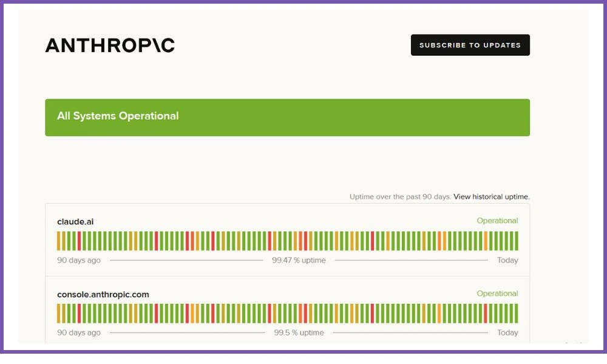Click the last red day bar for console.anthropic.com
The width and height of the screenshot is (607, 364).
[x=485, y=314]
